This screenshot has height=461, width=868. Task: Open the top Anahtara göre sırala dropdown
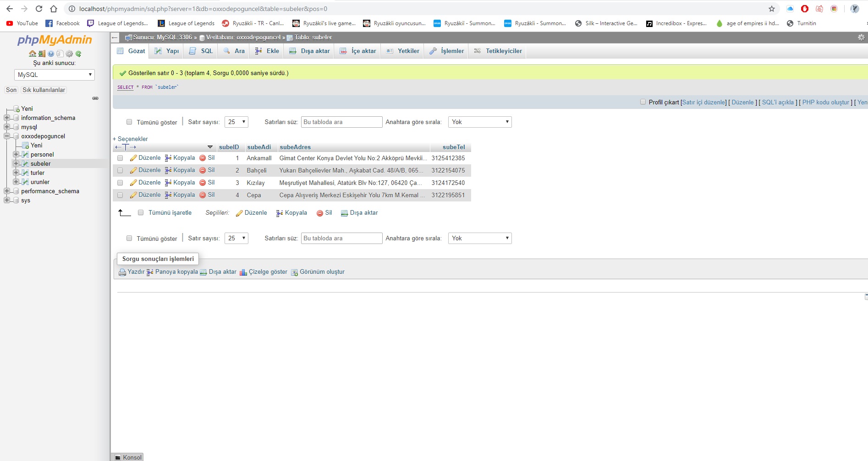pos(479,122)
